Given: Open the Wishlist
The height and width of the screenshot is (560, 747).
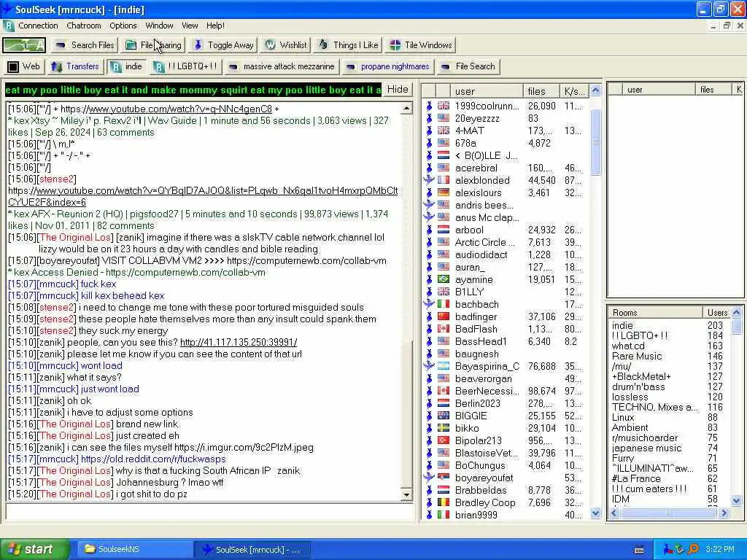Looking at the screenshot, I should [286, 45].
